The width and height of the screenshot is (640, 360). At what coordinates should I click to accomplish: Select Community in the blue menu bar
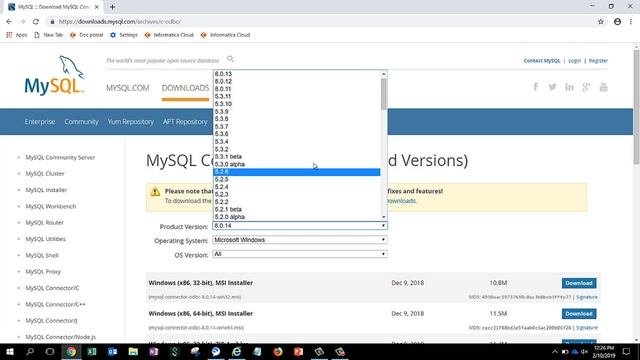[x=81, y=122]
